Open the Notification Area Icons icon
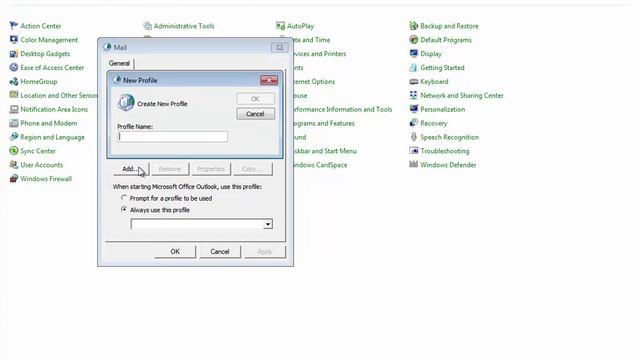640x360 pixels. pos(13,109)
